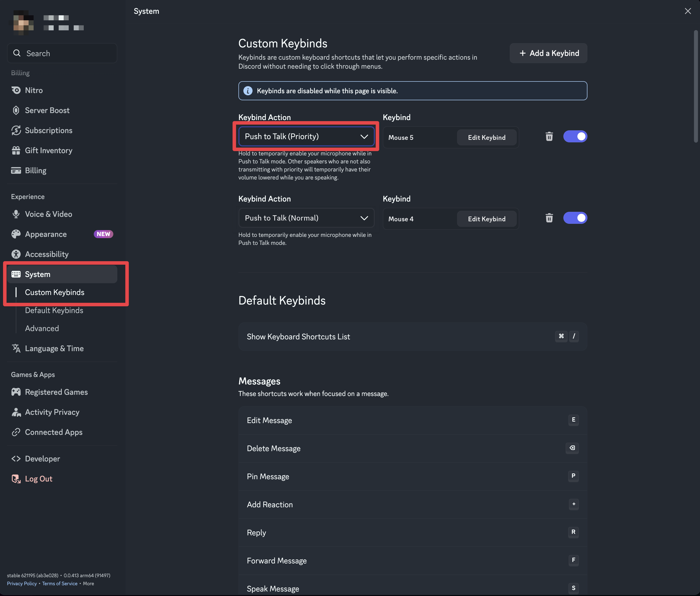Click the build version text in footer

click(x=58, y=575)
